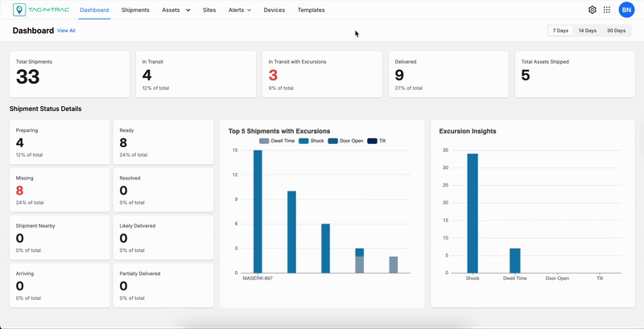Screen dimensions: 644x329
Task: Navigate to the Devices tab
Action: pyautogui.click(x=275, y=10)
